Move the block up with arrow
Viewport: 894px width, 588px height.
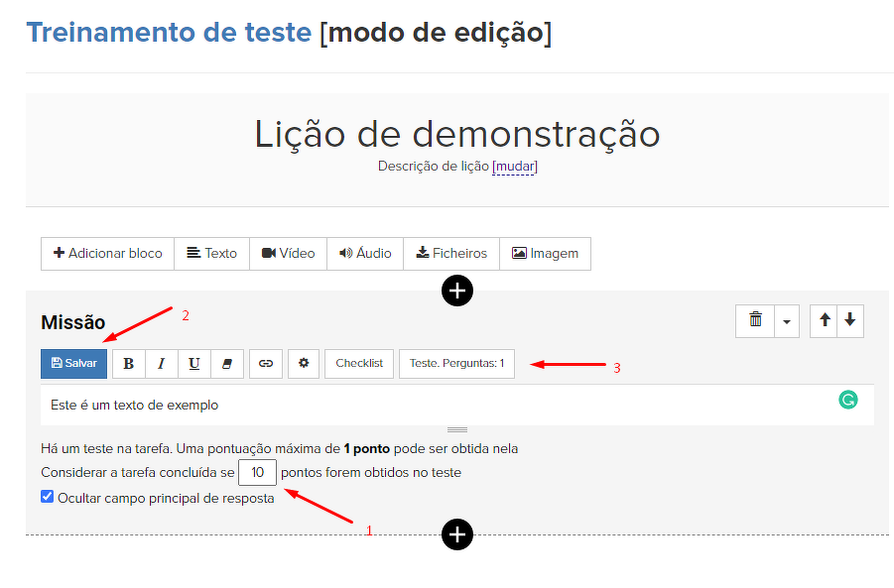825,321
